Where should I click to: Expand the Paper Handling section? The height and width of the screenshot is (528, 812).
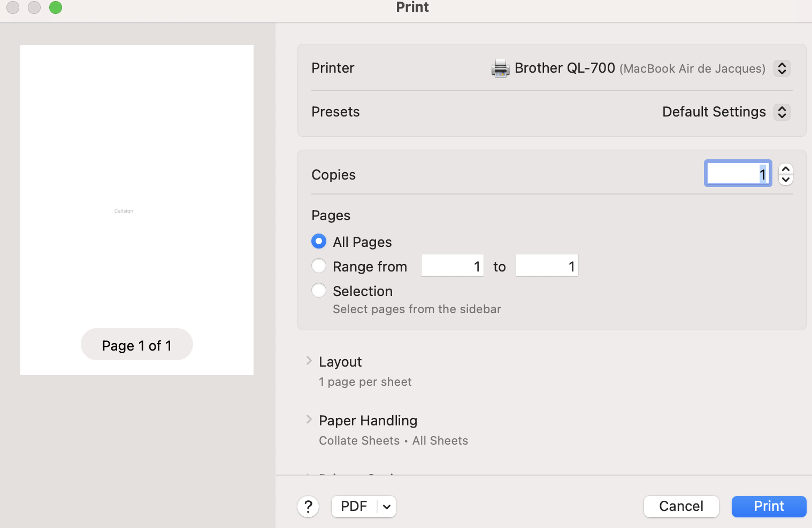309,420
